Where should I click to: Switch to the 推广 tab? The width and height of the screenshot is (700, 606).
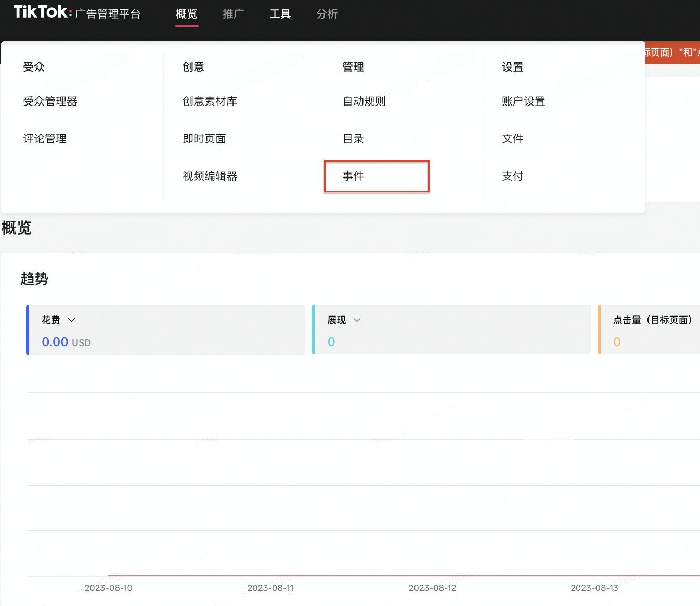tap(233, 14)
